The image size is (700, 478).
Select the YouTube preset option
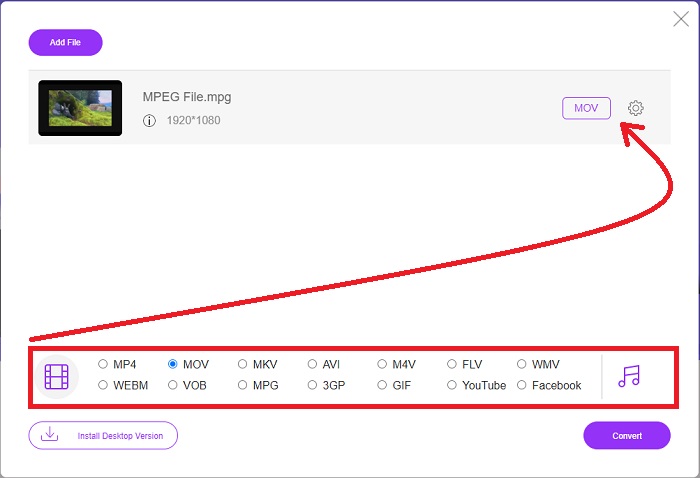pyautogui.click(x=452, y=385)
